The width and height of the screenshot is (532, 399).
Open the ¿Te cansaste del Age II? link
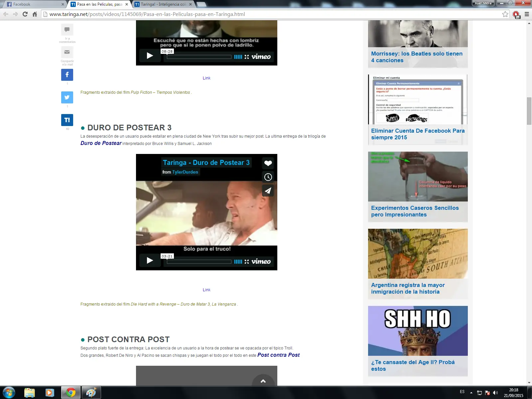tap(413, 365)
